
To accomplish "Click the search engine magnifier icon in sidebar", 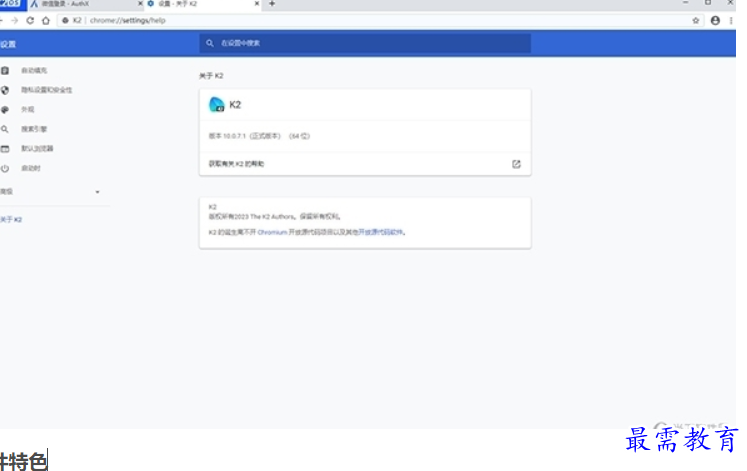I will click(x=5, y=129).
